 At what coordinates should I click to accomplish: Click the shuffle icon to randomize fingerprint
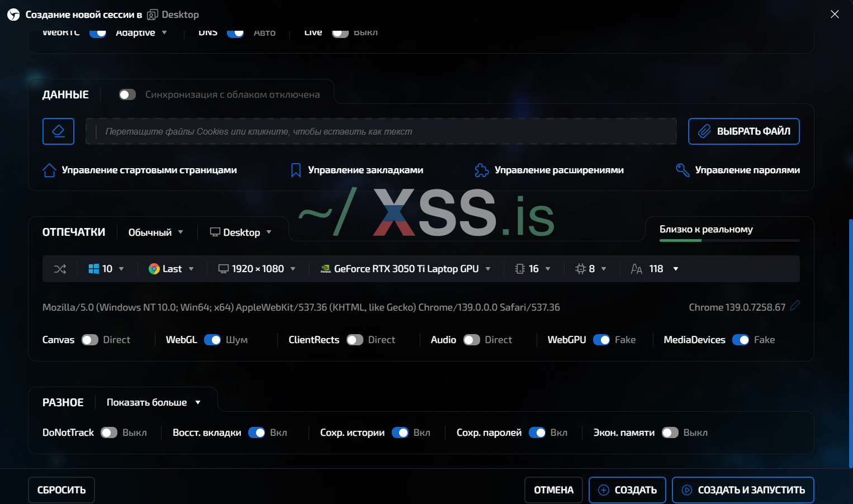60,269
